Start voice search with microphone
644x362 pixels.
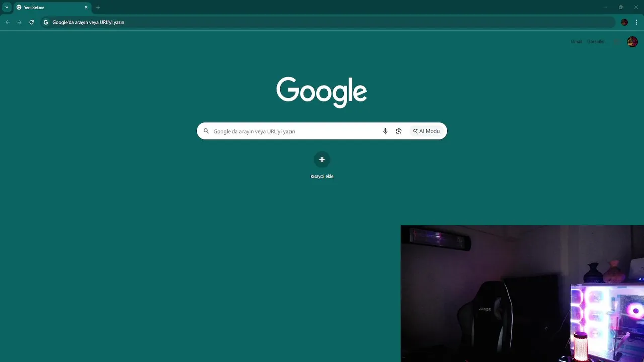click(x=385, y=131)
